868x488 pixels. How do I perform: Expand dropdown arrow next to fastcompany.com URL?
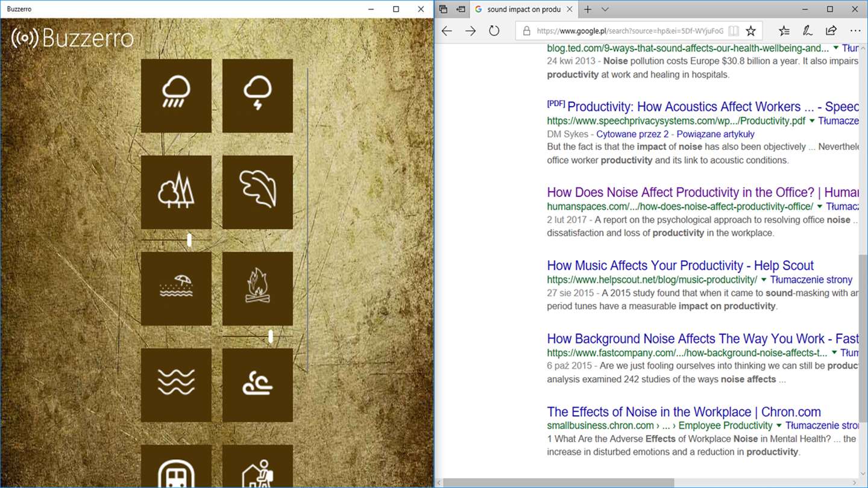point(834,353)
